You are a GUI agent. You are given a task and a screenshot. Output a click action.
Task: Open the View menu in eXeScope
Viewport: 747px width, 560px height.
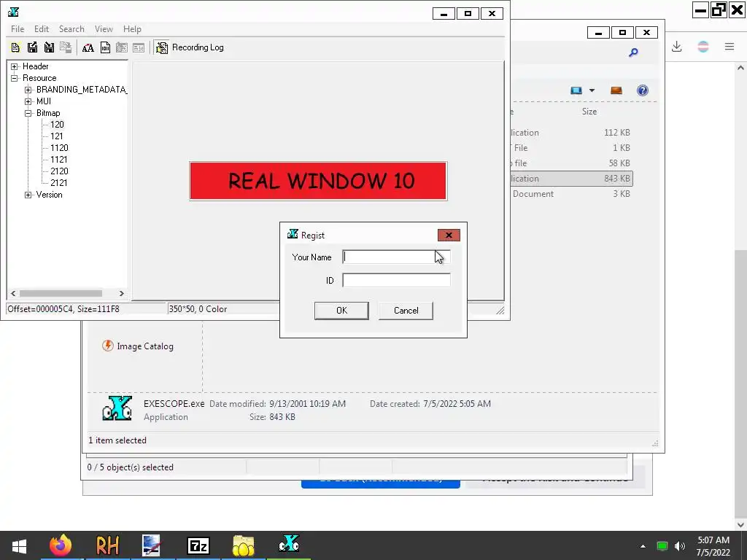[x=104, y=29]
